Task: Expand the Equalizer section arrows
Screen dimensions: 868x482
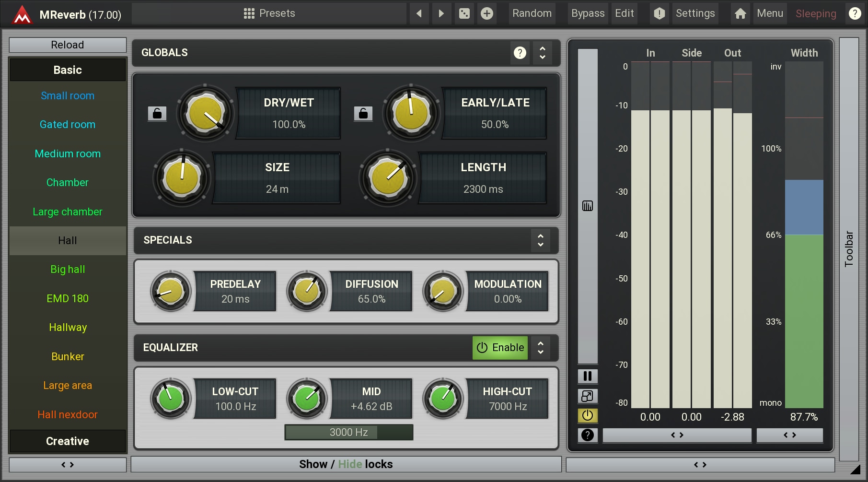Action: point(540,348)
